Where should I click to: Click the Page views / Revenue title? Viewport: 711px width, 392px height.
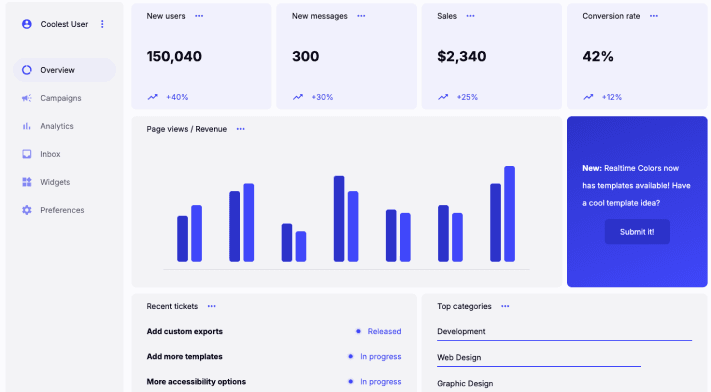point(186,129)
